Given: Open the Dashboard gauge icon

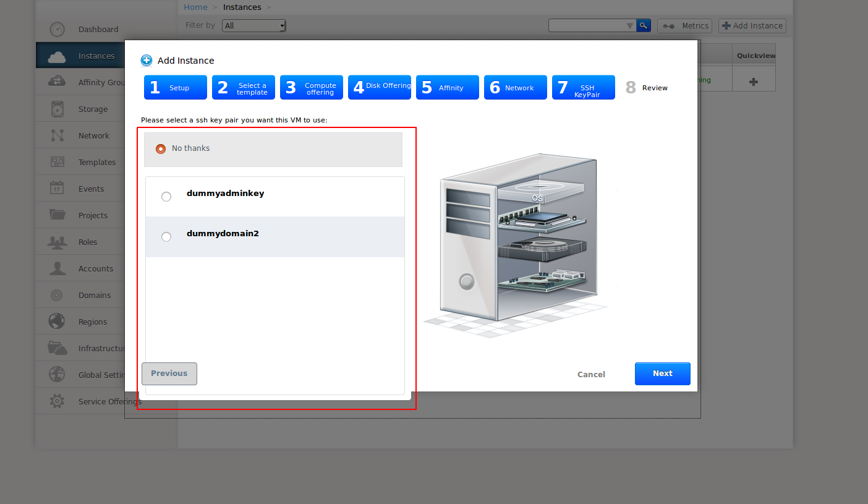Looking at the screenshot, I should coord(57,29).
